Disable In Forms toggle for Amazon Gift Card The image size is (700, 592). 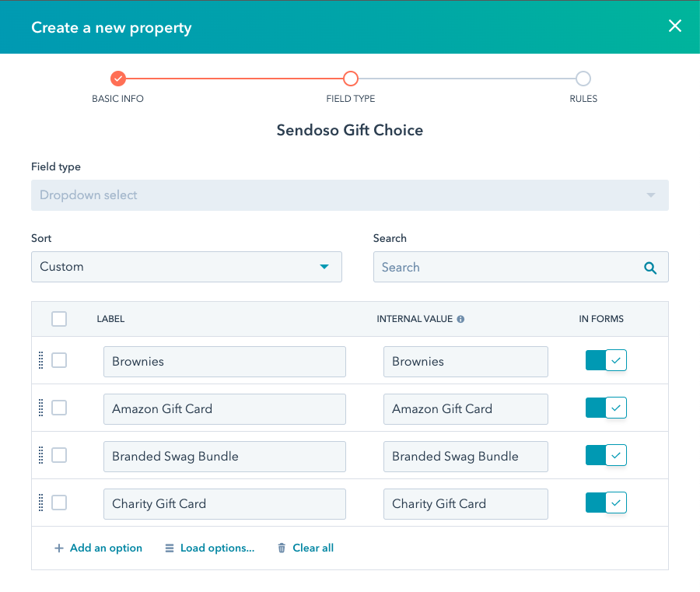tap(606, 408)
